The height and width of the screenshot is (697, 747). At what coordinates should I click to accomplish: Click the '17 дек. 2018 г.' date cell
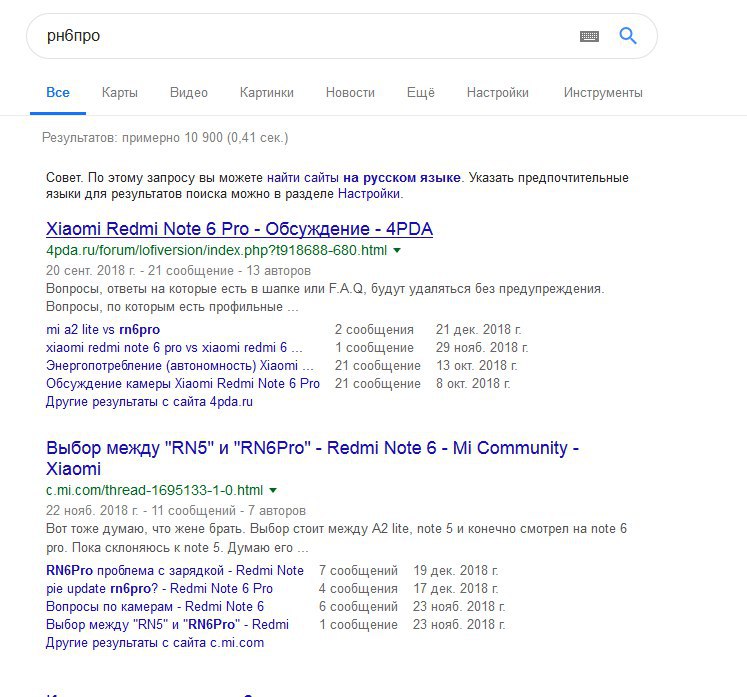pyautogui.click(x=455, y=589)
